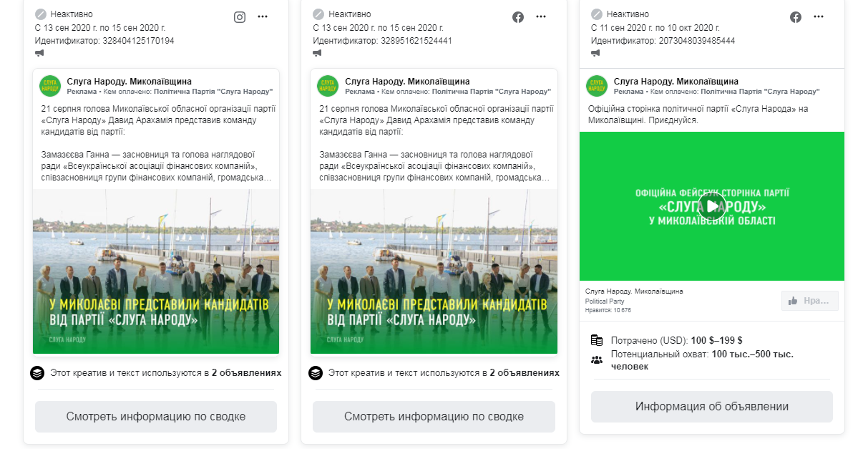Click payer name in the video ad card

click(x=761, y=92)
